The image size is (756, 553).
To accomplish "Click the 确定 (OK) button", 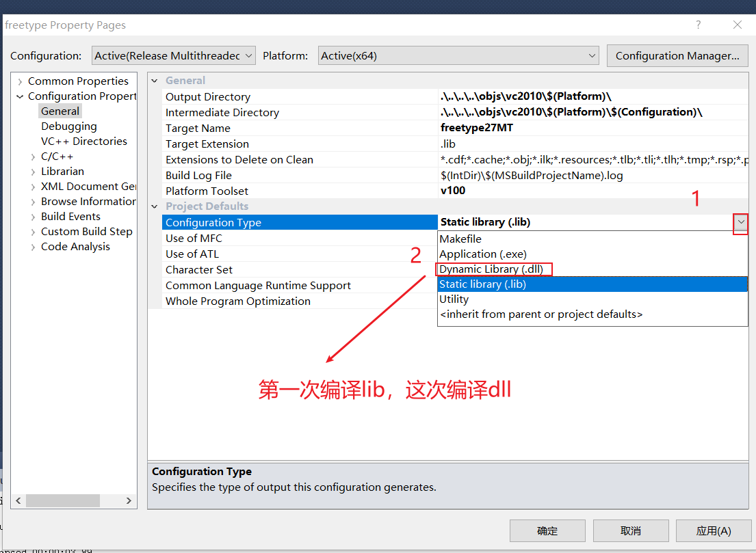I will click(547, 531).
